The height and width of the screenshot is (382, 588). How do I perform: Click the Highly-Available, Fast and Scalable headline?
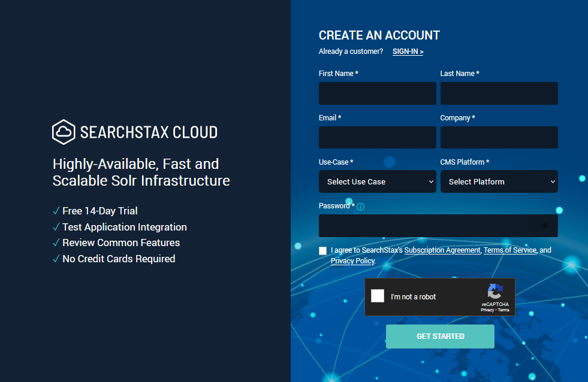[x=141, y=172]
